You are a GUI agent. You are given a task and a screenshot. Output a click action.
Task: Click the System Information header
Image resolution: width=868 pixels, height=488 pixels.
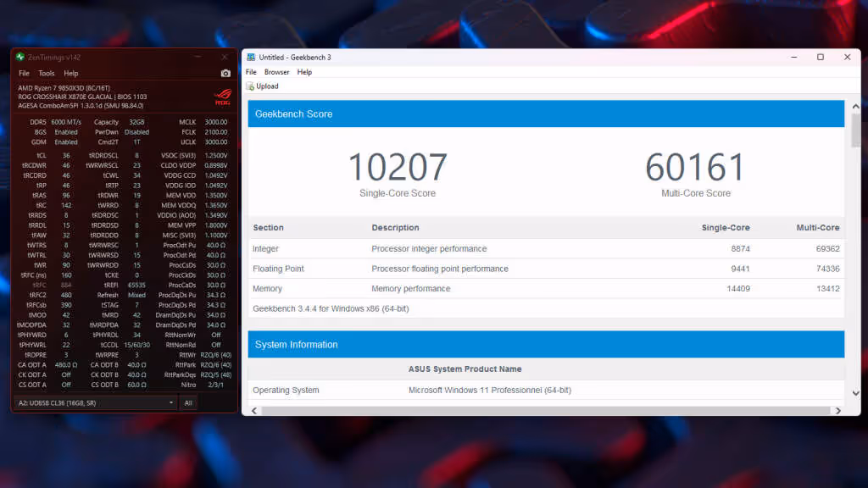(x=547, y=345)
